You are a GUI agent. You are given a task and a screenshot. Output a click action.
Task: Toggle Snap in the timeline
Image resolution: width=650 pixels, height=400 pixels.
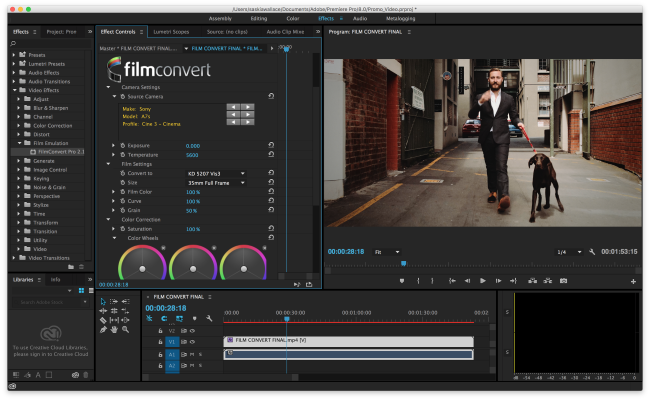coord(164,318)
